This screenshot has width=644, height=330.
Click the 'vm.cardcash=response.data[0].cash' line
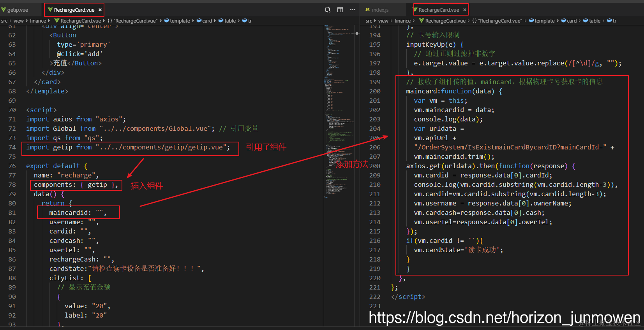click(479, 212)
